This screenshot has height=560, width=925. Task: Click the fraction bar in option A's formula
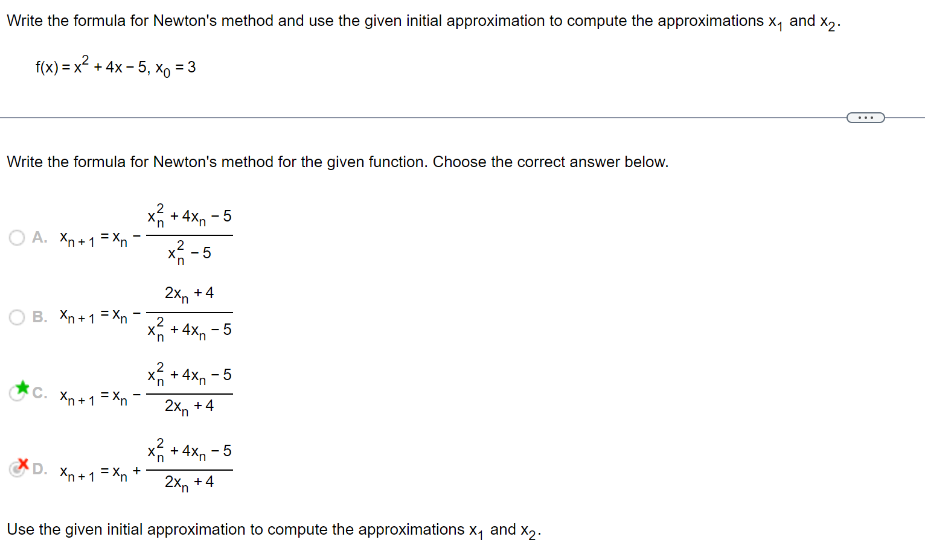click(188, 235)
